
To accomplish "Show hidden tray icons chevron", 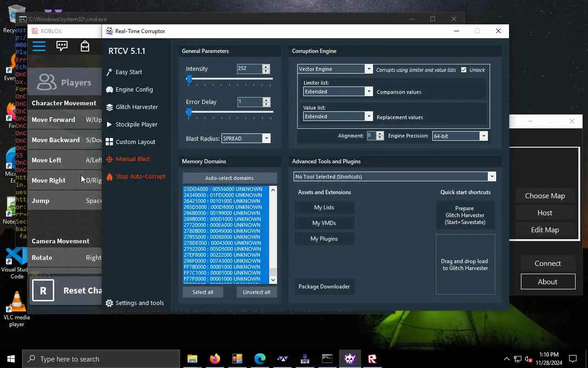I will [507, 359].
